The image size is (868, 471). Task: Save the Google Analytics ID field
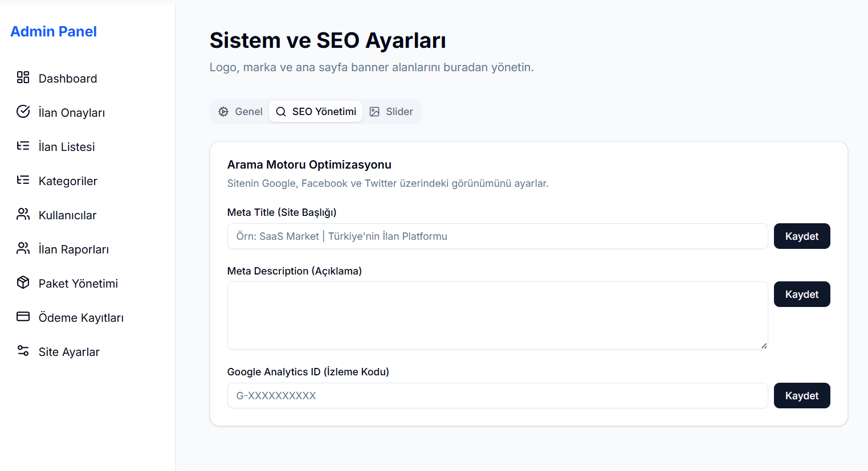(801, 396)
